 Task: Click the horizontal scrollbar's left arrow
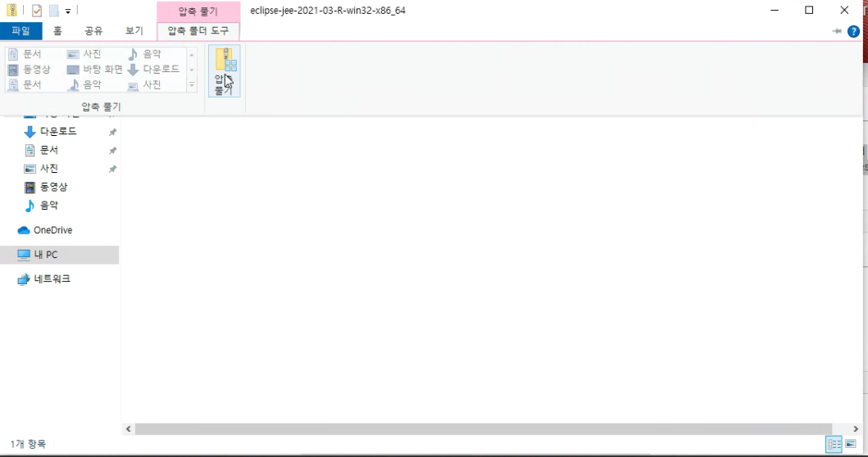coord(129,429)
